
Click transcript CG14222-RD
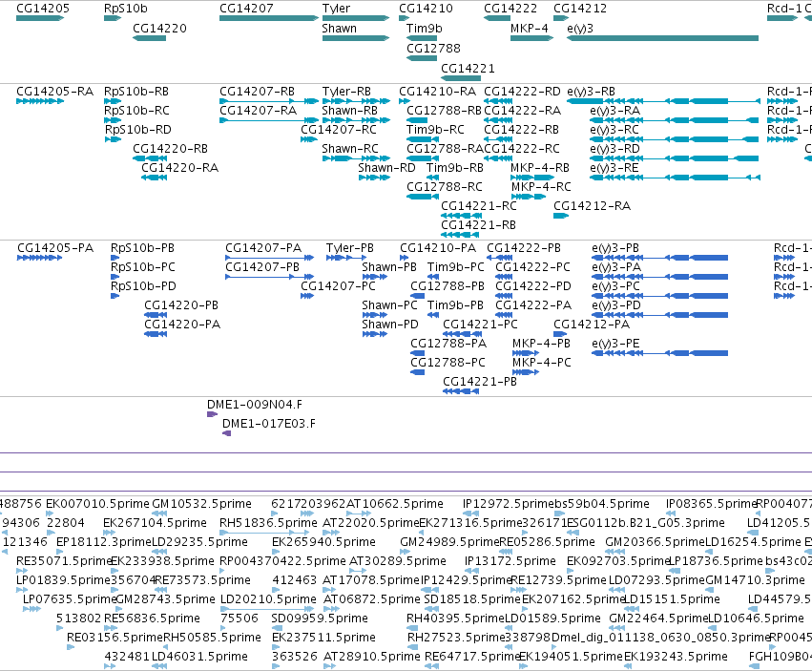(522, 92)
